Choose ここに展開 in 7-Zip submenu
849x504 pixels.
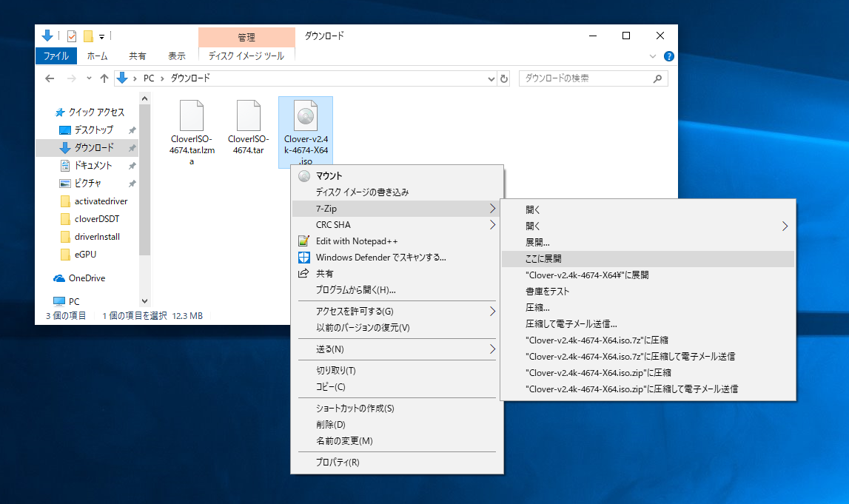tap(648, 259)
